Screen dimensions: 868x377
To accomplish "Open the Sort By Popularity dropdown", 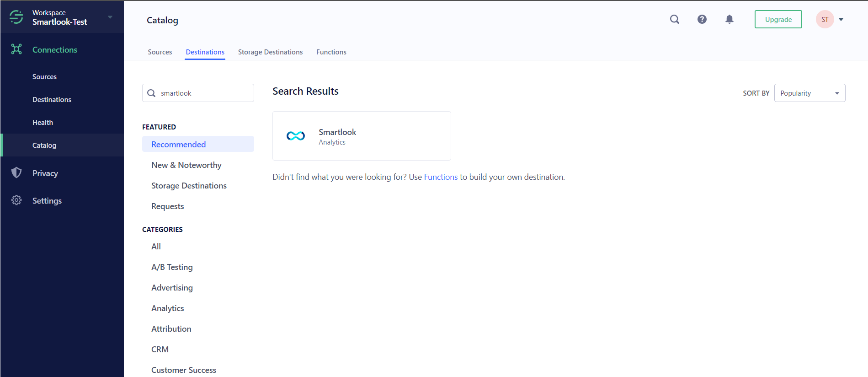I will 809,93.
